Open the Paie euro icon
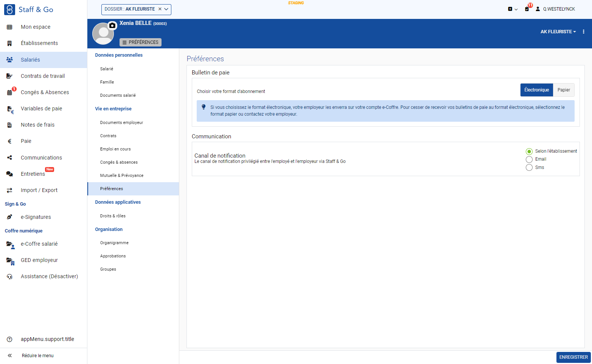 click(x=9, y=141)
